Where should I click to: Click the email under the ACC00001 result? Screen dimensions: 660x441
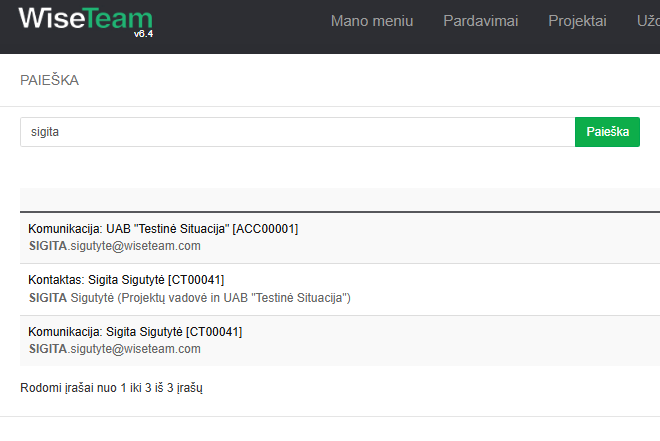coord(114,246)
